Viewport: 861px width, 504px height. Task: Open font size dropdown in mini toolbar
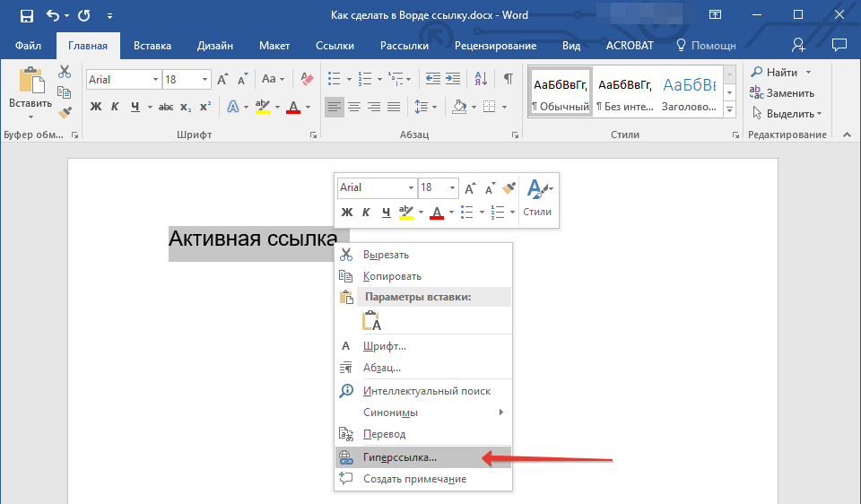pyautogui.click(x=453, y=187)
